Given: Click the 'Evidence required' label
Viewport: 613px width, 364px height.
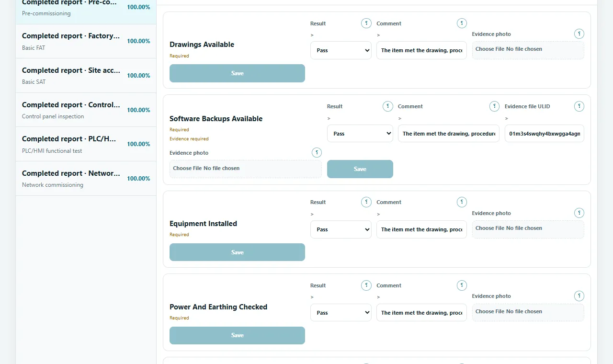Looking at the screenshot, I should click(x=189, y=139).
